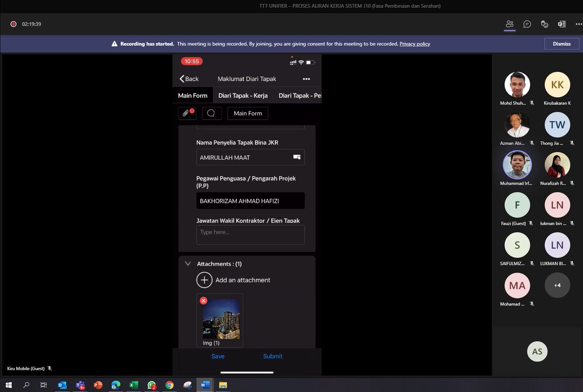Open more options with the toolbar ellipsis
Screen dimensions: 583x392
click(x=579, y=23)
